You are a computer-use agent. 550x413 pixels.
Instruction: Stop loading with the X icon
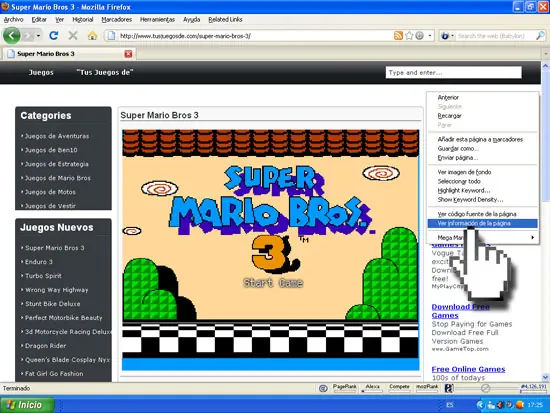73,35
